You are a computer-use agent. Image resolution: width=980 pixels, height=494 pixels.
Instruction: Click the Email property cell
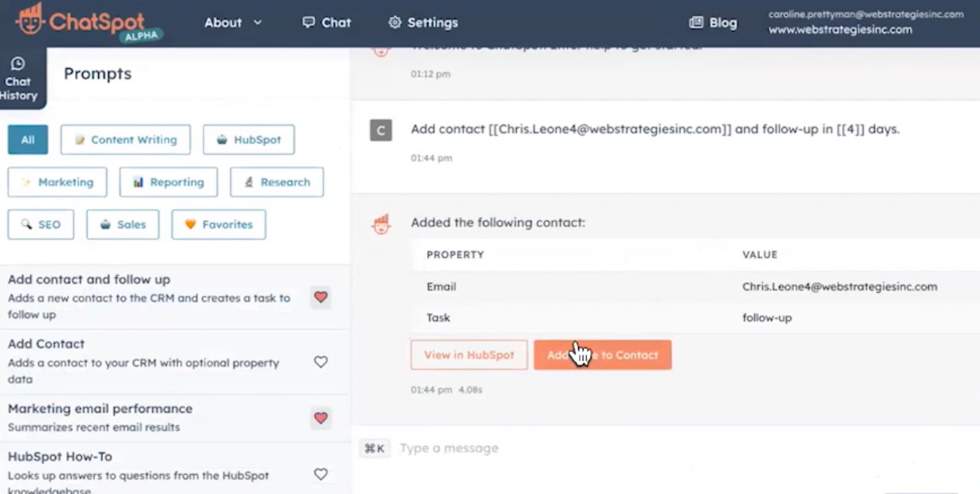pyautogui.click(x=442, y=287)
